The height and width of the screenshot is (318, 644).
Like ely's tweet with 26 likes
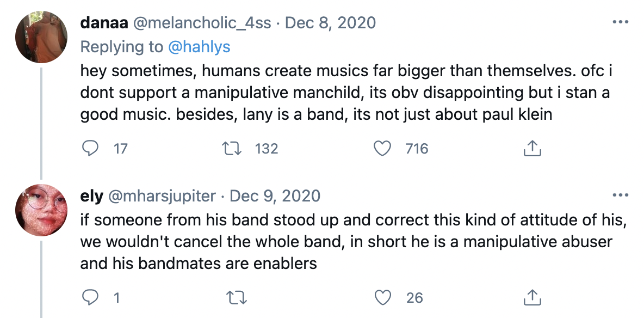(384, 297)
